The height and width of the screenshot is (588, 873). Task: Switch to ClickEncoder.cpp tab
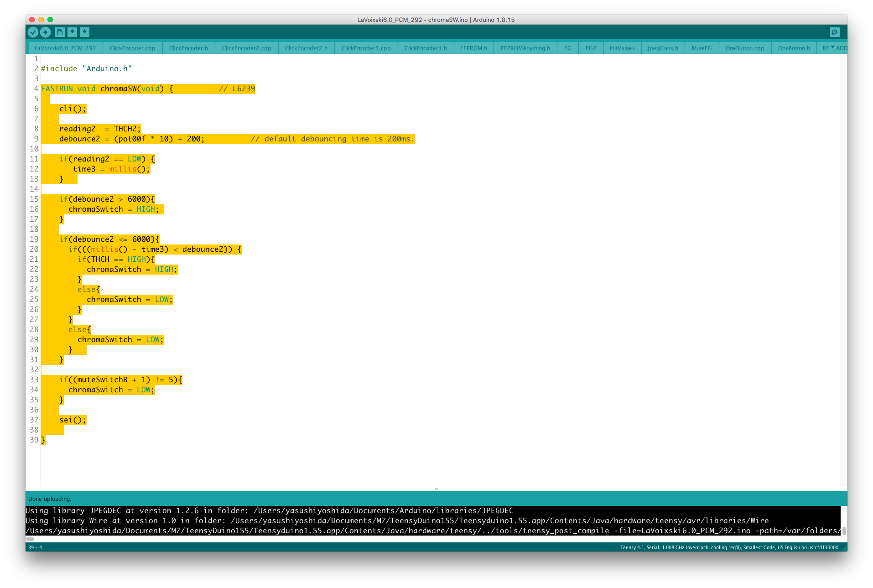132,48
